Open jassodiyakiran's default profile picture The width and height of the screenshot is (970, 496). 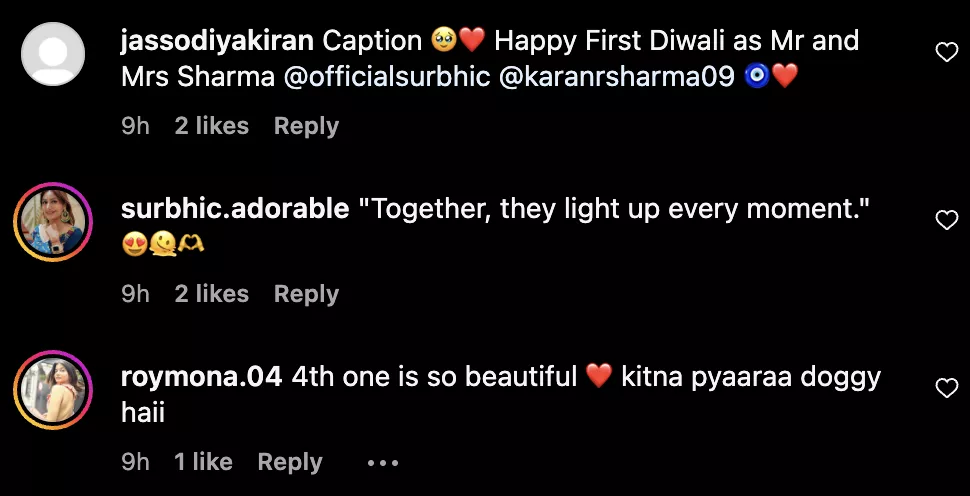click(x=53, y=52)
